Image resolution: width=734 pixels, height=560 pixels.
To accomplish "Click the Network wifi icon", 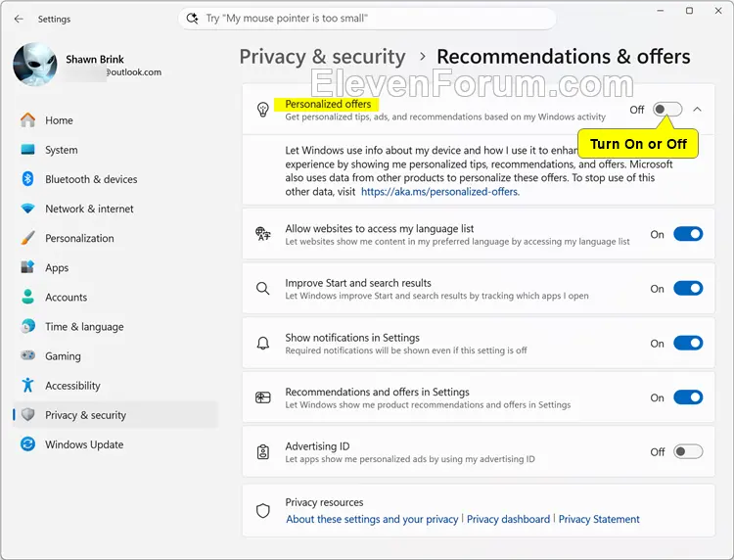I will pos(27,209).
